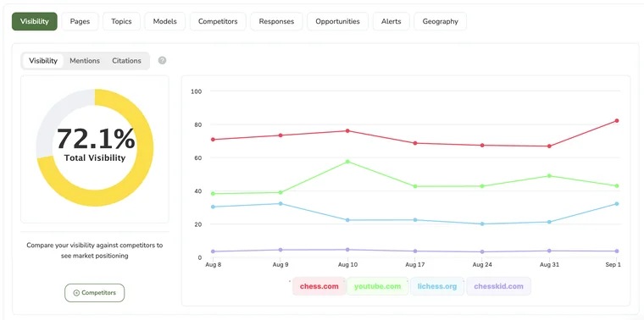
Task: Open the Responses tab
Action: tap(276, 21)
